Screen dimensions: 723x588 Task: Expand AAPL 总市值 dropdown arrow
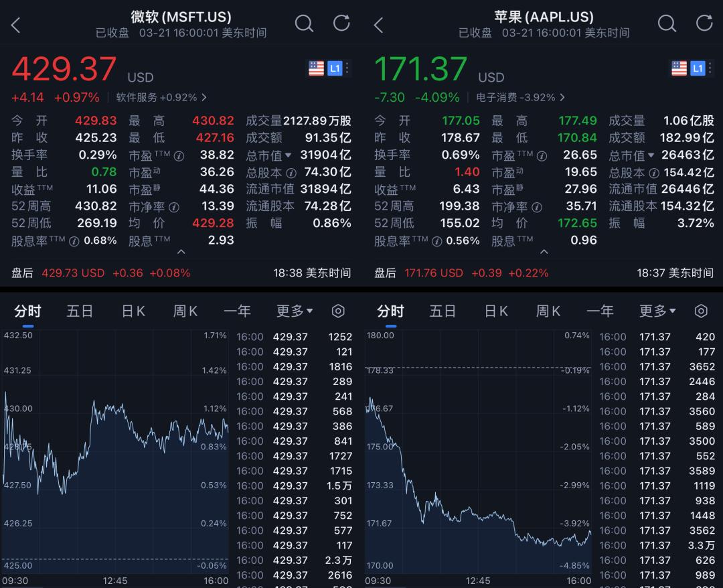(651, 155)
